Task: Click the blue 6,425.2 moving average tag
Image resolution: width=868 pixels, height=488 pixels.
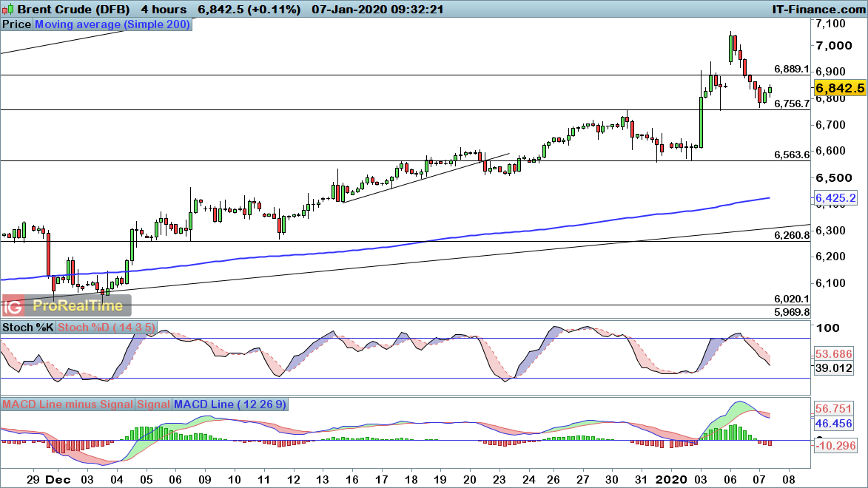Action: click(x=835, y=198)
